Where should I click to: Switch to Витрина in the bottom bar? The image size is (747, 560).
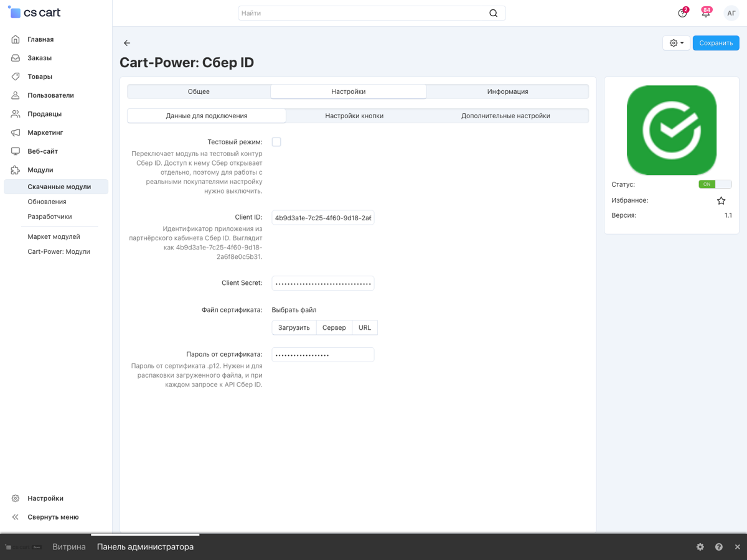(69, 547)
